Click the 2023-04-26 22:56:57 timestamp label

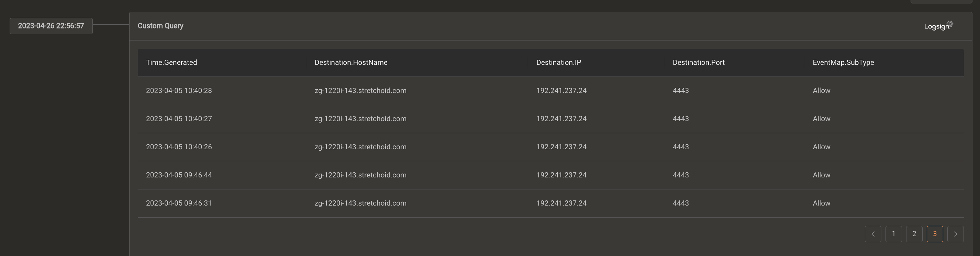(51, 26)
